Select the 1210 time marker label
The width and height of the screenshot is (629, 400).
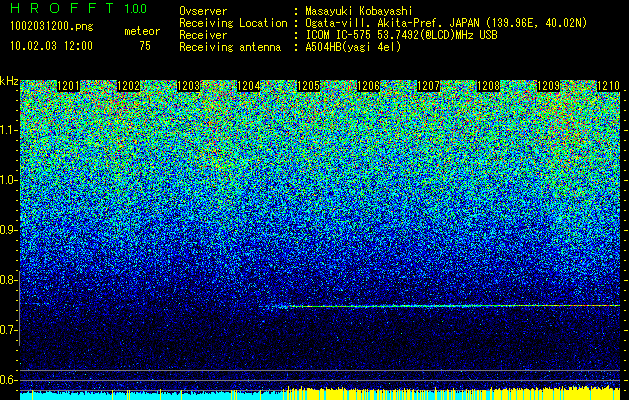(609, 86)
